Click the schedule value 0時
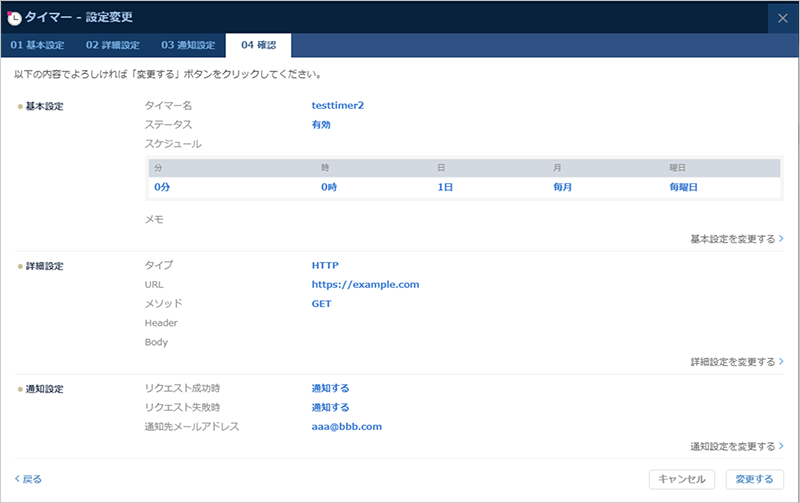 coord(329,187)
